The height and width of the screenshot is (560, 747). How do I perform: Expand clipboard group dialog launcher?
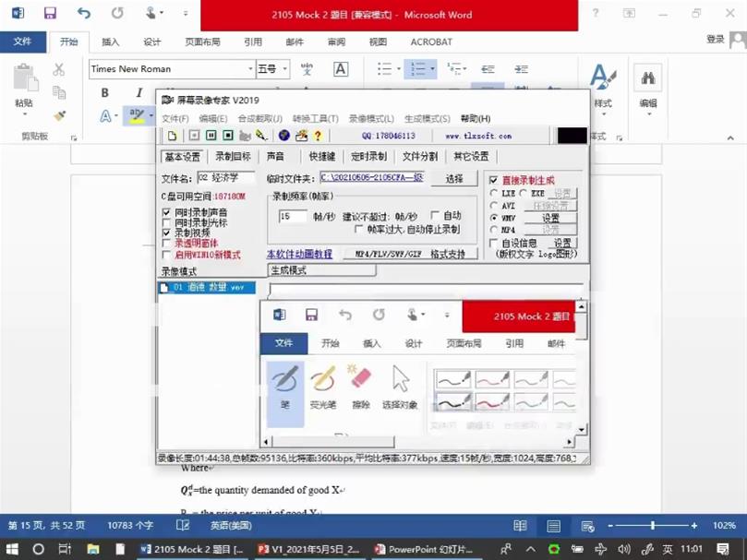74,138
